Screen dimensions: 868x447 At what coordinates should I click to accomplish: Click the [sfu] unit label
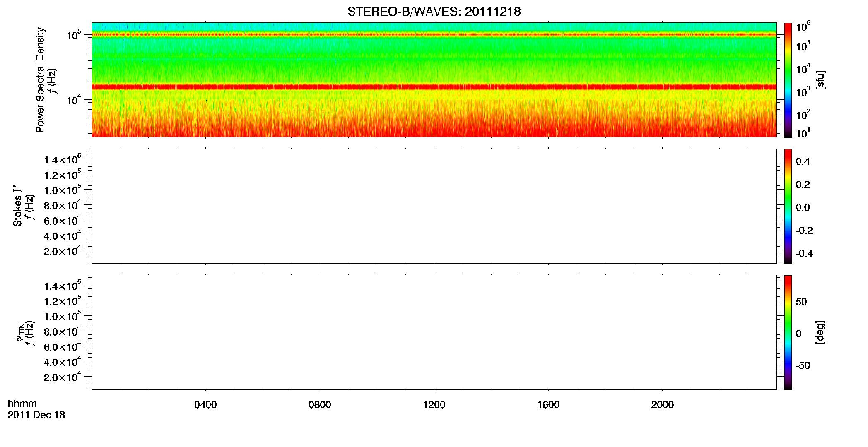coord(820,80)
